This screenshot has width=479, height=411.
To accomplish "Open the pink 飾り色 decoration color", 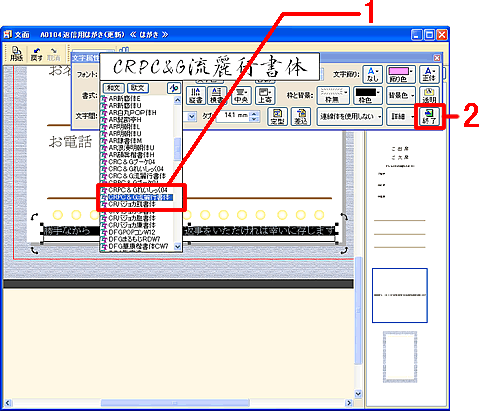I will (x=401, y=74).
